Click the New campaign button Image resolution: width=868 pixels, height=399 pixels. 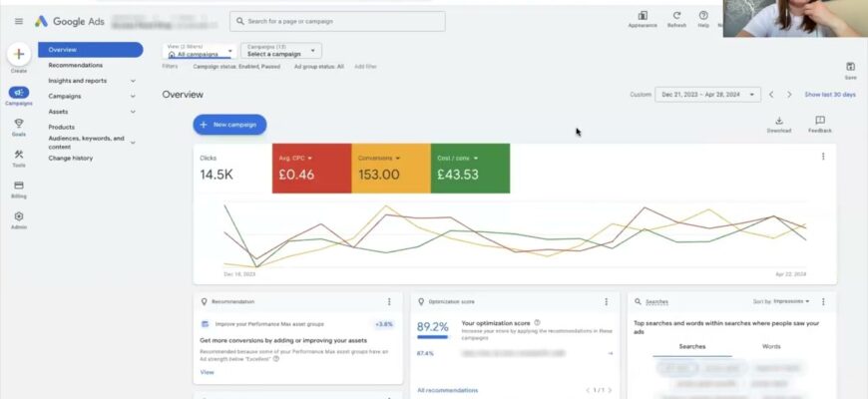[229, 125]
